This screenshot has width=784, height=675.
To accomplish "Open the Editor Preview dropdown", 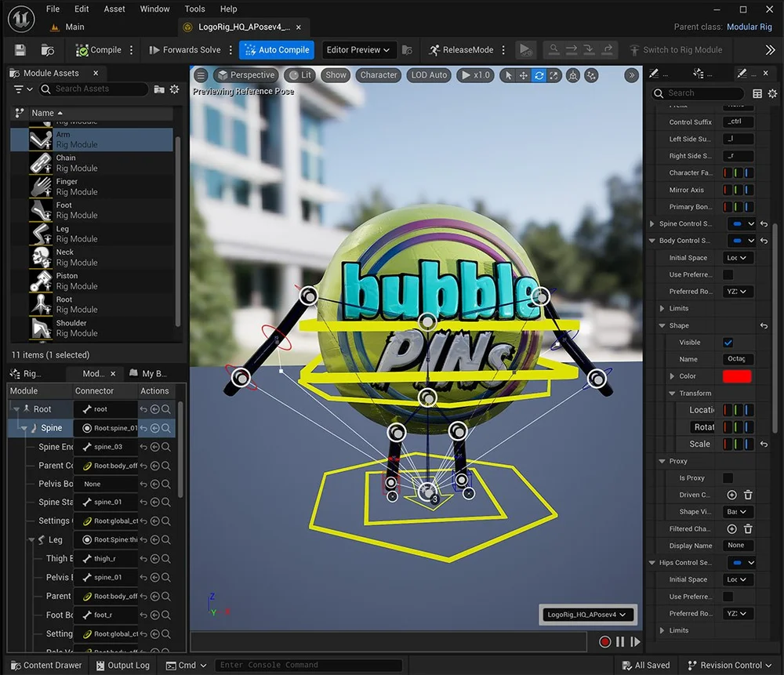I will [358, 50].
